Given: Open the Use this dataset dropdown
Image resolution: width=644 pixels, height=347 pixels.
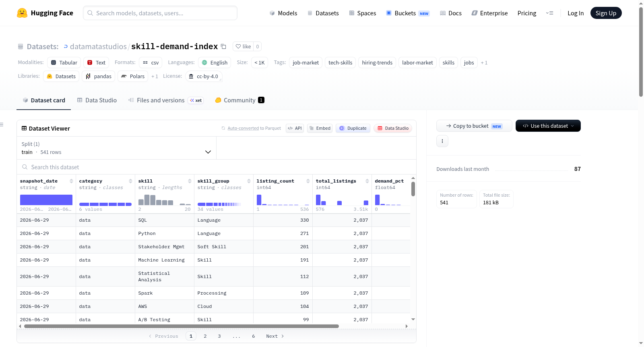Looking at the screenshot, I should tap(548, 126).
